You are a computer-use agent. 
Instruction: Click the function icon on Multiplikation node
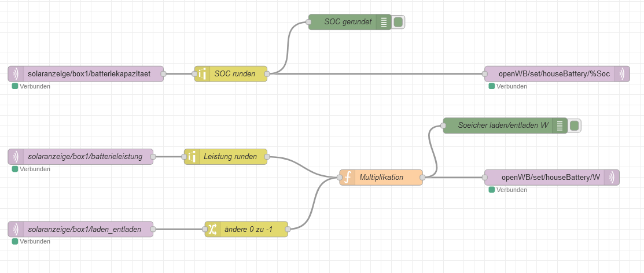point(347,178)
